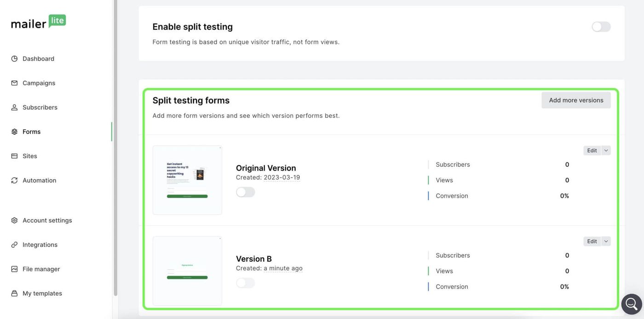Click Edit for Version B
The width and height of the screenshot is (644, 319).
(x=592, y=241)
